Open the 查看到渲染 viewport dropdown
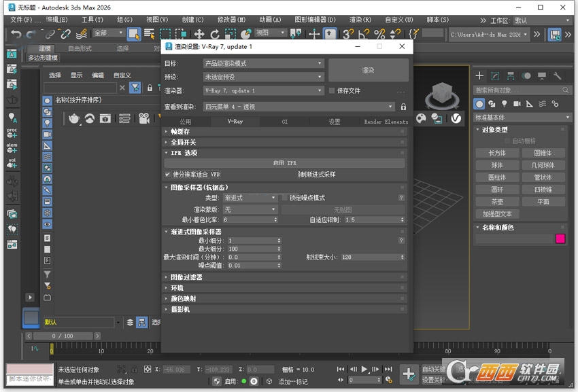578x392 pixels. (299, 107)
